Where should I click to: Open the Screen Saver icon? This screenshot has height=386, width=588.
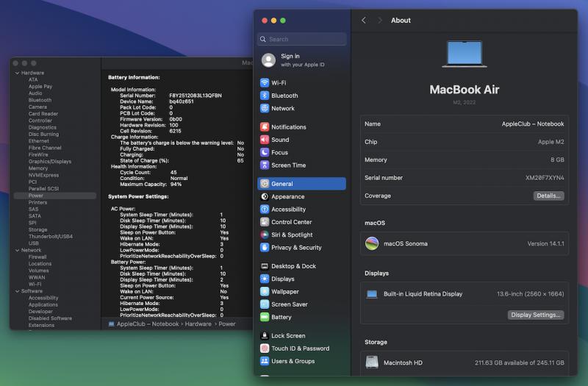pyautogui.click(x=265, y=304)
